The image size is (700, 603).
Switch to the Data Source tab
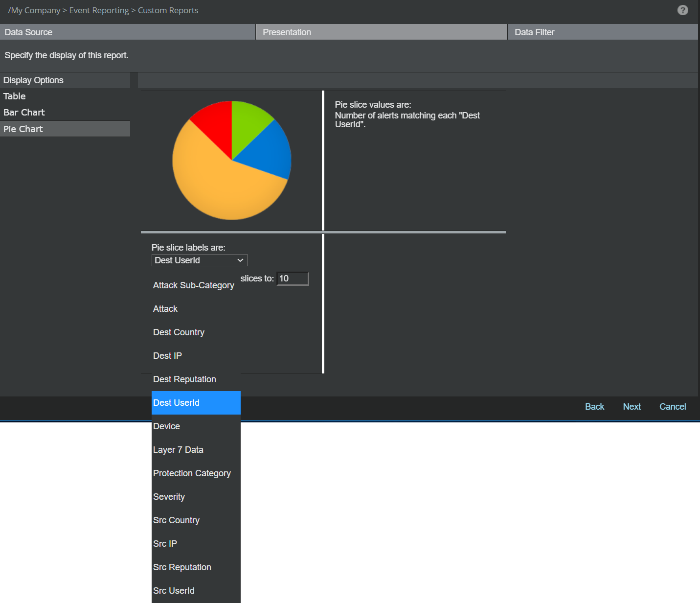point(128,32)
